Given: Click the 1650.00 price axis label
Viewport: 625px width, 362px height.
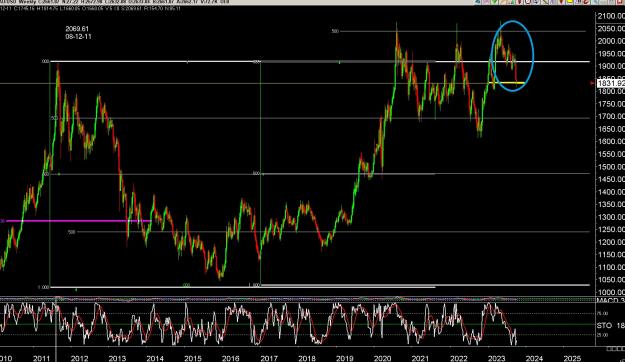Looking at the screenshot, I should pyautogui.click(x=611, y=129).
